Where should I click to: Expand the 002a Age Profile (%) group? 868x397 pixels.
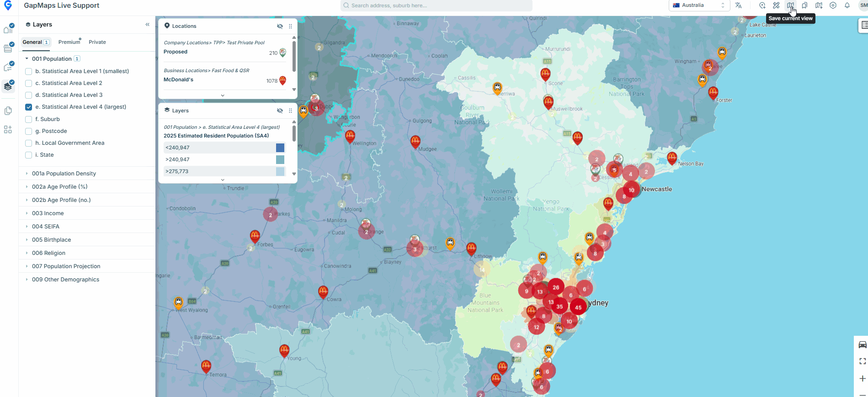pyautogui.click(x=27, y=187)
